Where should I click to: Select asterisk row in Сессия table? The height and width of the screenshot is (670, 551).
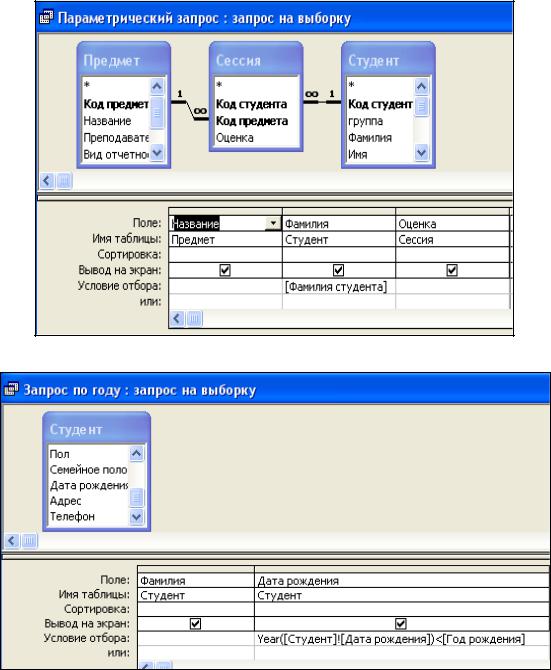tap(219, 85)
